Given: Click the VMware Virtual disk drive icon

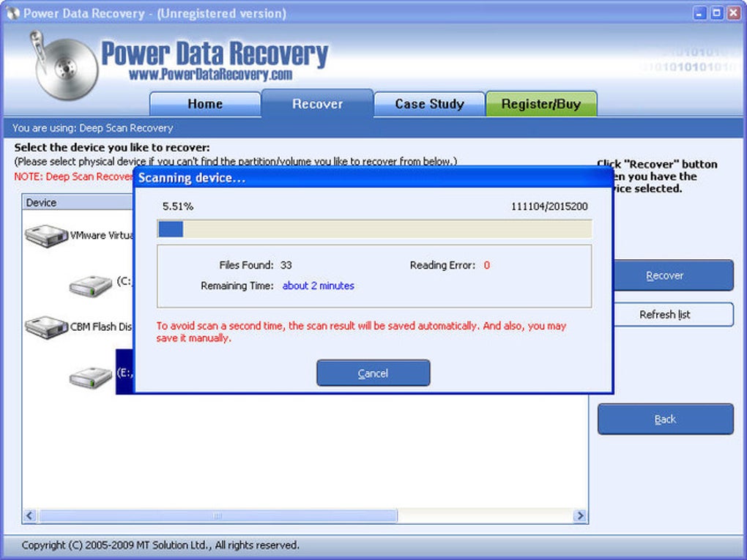Looking at the screenshot, I should (x=46, y=236).
